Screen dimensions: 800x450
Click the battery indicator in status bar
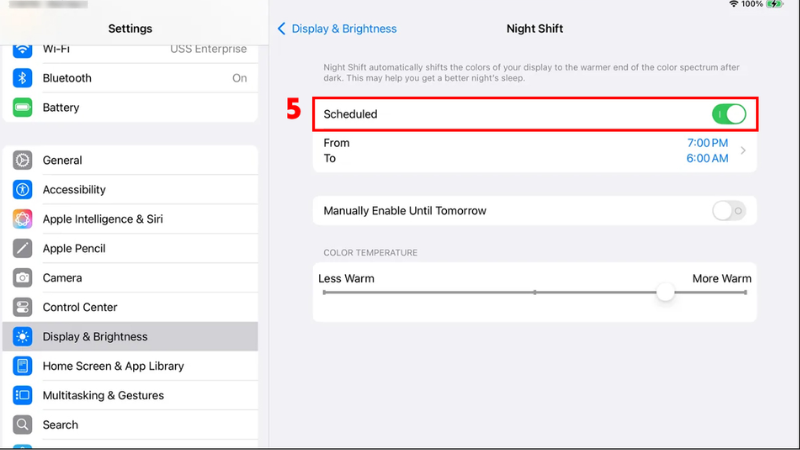coord(777,5)
